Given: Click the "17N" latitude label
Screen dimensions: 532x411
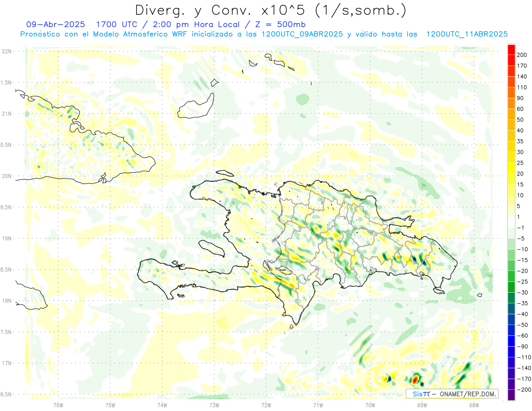Looking at the screenshot, I should click(6, 363).
